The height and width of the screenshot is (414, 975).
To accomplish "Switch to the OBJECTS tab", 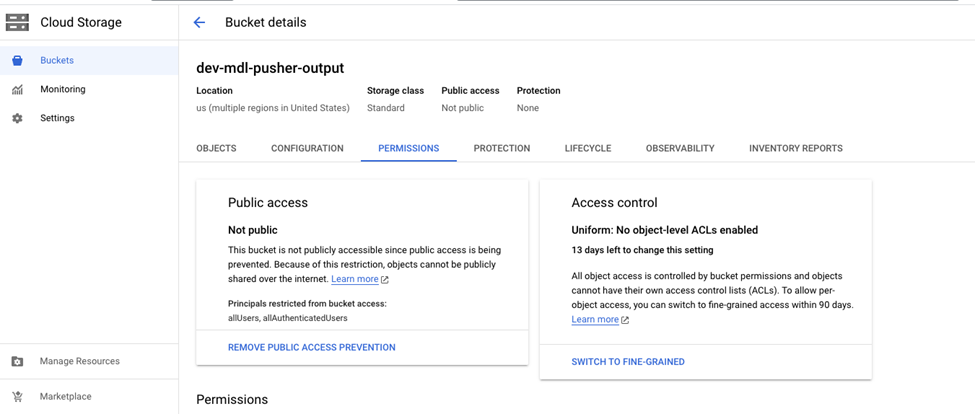I will point(216,149).
